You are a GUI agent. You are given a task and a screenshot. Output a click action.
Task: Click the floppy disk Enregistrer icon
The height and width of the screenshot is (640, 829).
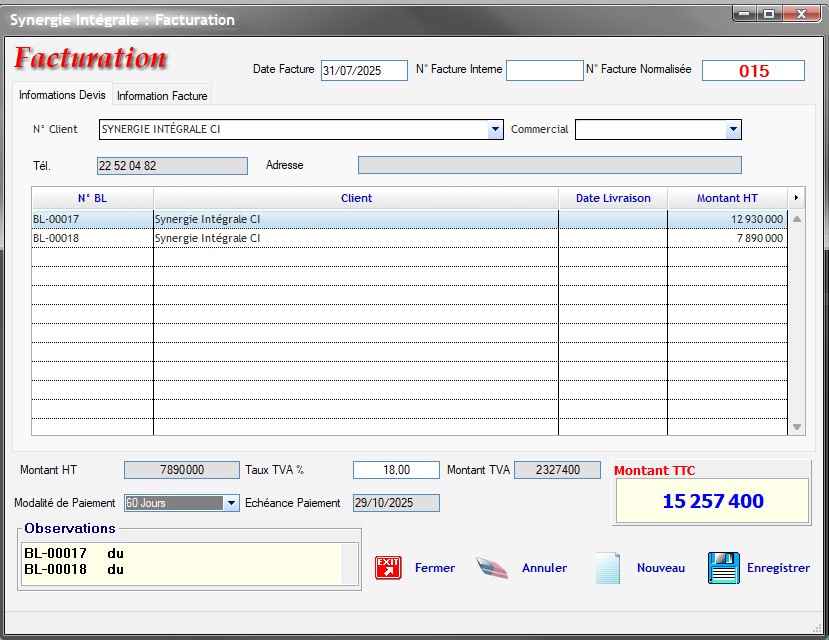[723, 568]
